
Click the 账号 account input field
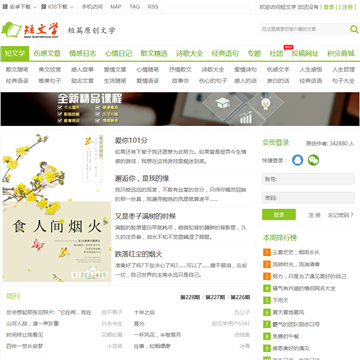pos(308,179)
